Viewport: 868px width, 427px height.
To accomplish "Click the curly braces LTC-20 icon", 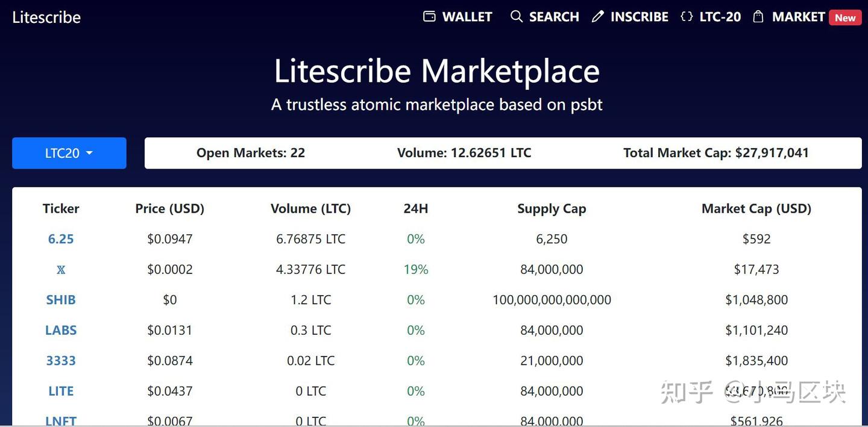I will pos(687,16).
